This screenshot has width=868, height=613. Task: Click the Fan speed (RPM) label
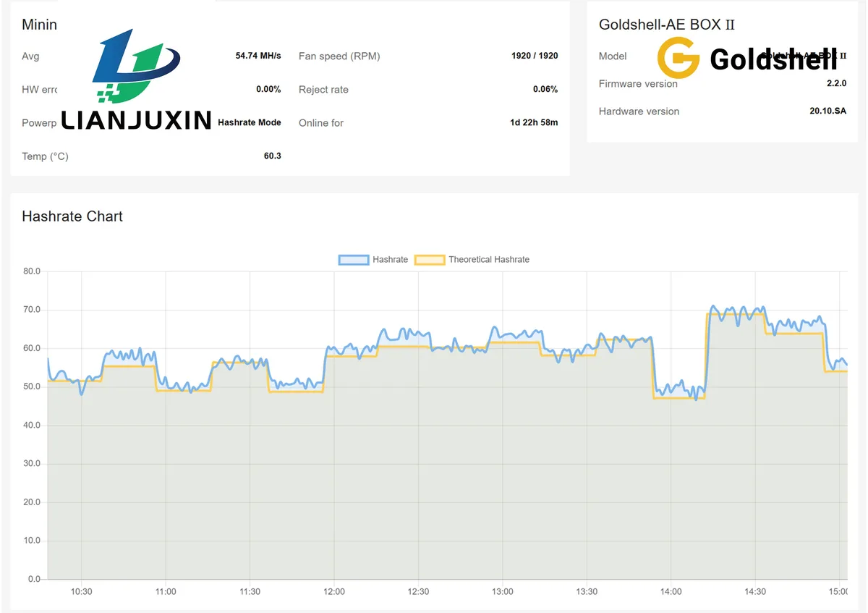click(x=339, y=56)
